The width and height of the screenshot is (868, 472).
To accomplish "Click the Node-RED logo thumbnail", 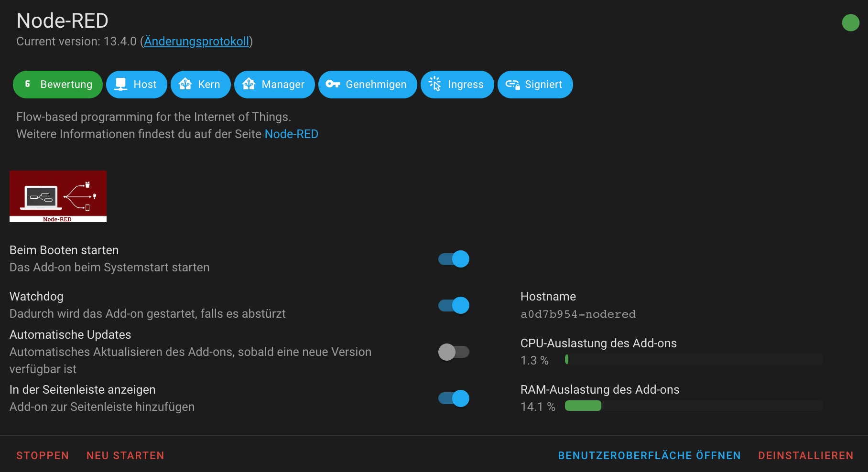I will tap(58, 196).
